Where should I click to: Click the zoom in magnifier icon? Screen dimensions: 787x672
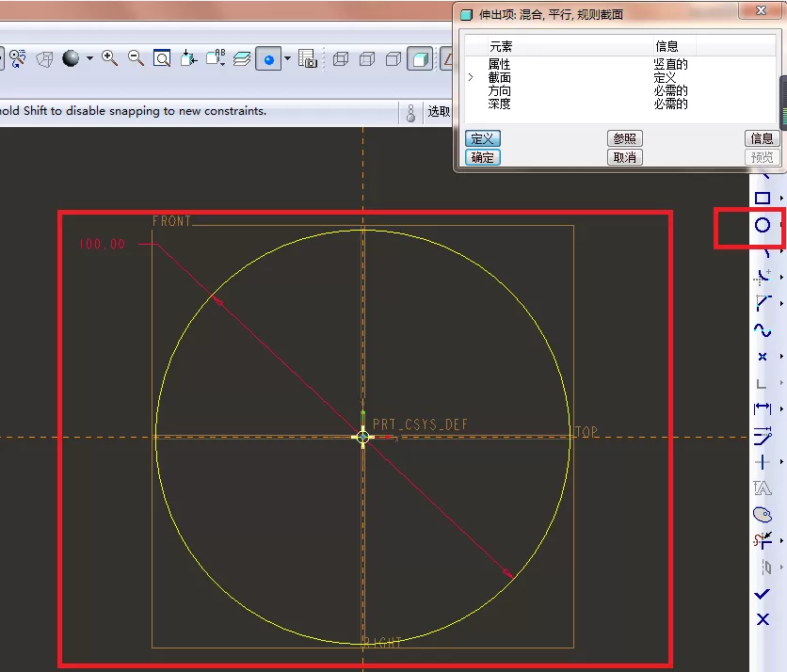pos(109,58)
